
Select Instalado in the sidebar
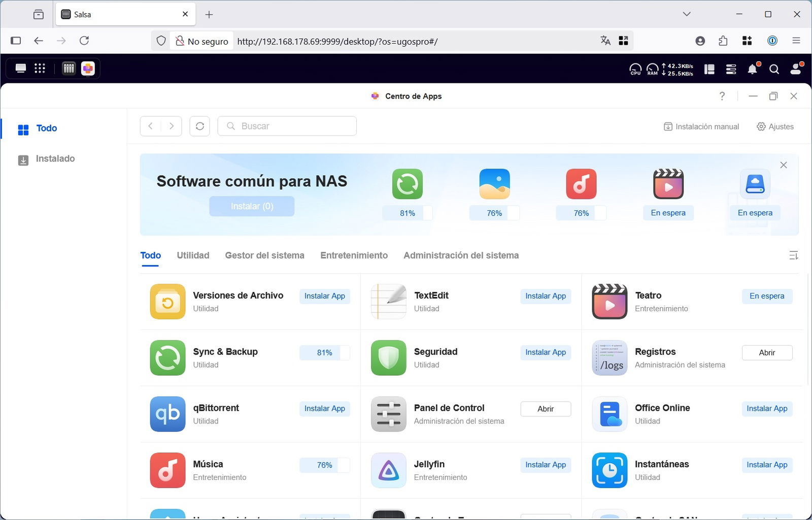(x=55, y=159)
